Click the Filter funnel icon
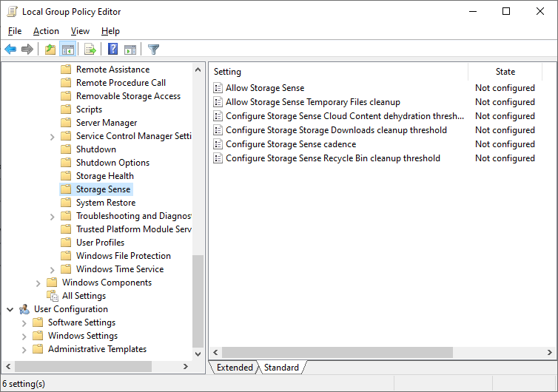Screen dimensions: 558x392 [x=153, y=49]
